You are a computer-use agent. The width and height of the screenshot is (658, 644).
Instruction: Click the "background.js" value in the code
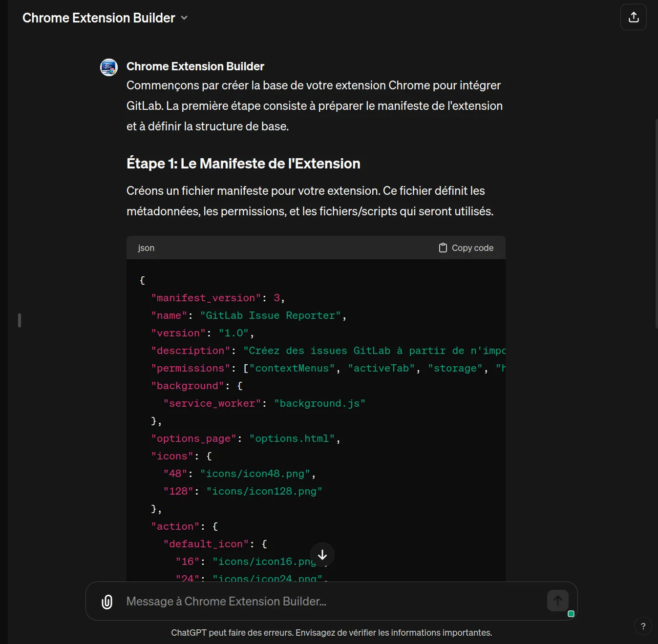(319, 403)
